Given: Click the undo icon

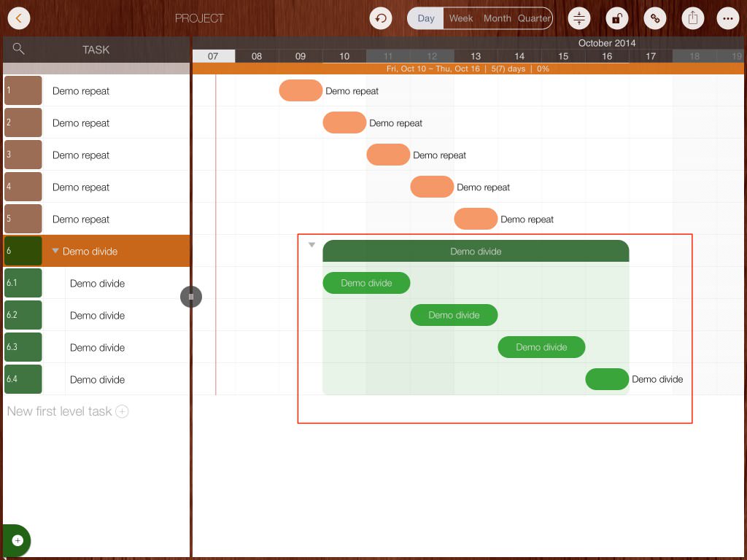Looking at the screenshot, I should coord(380,18).
